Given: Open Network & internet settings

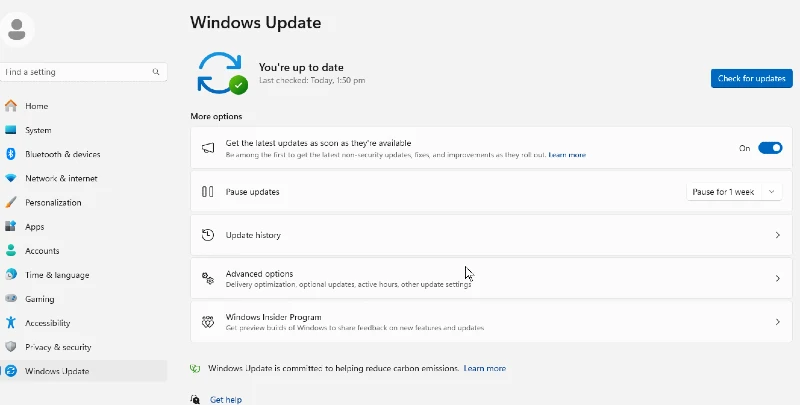Looking at the screenshot, I should [x=84, y=179].
